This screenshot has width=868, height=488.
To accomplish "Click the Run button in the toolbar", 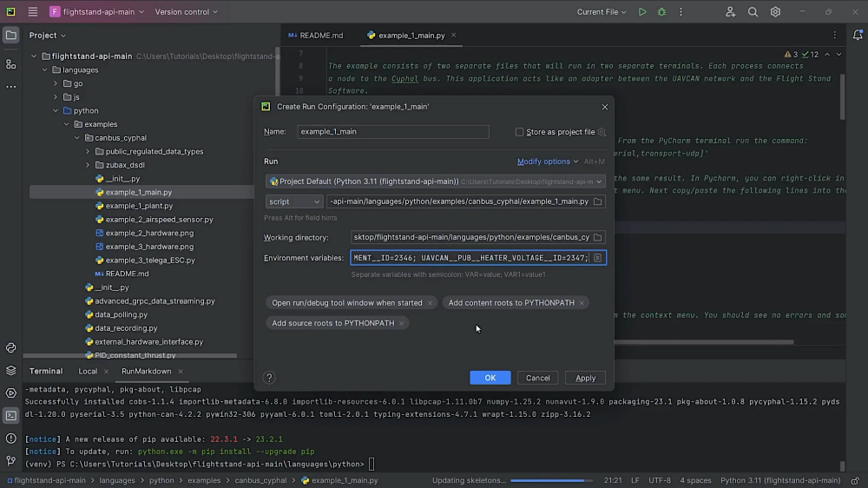I will pyautogui.click(x=642, y=12).
